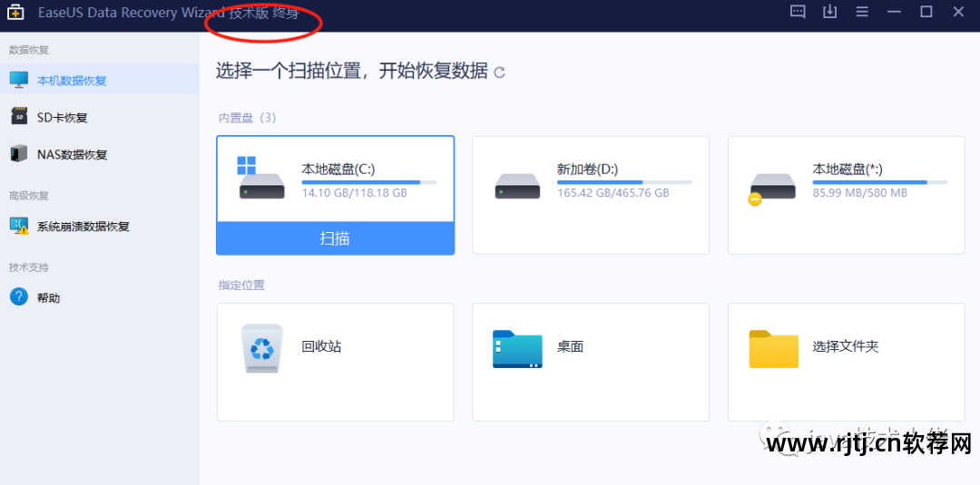Image resolution: width=980 pixels, height=485 pixels.
Task: Click the 选择文件夹 card
Action: pos(847,362)
